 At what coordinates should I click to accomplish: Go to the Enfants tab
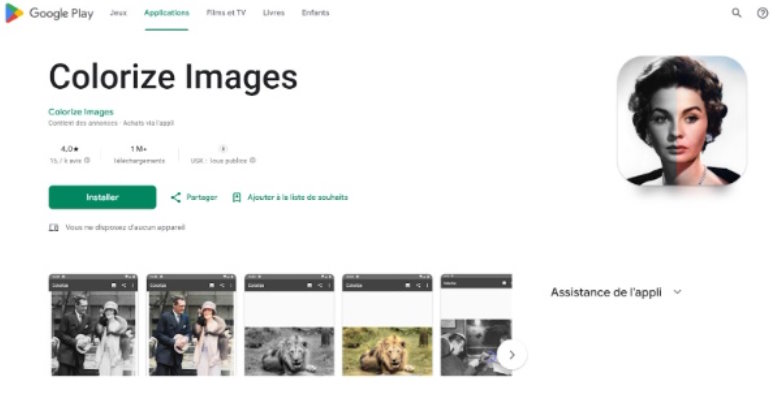315,13
